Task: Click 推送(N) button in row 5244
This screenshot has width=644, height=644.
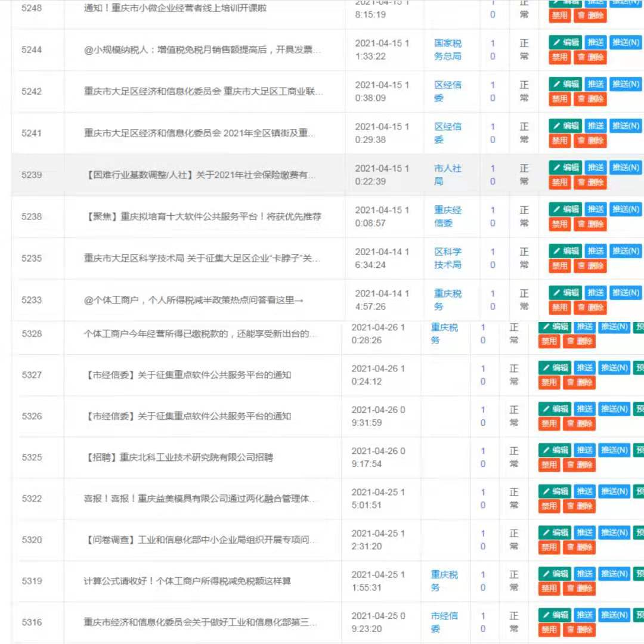Action: point(626,42)
